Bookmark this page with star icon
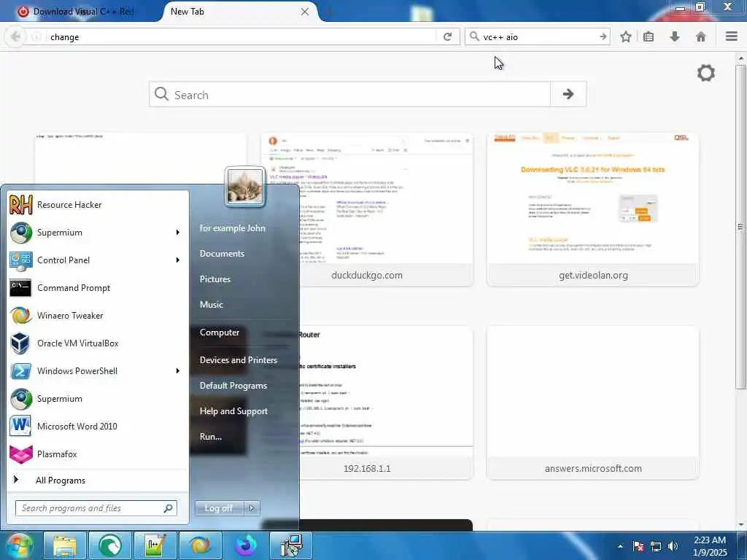 tap(626, 36)
